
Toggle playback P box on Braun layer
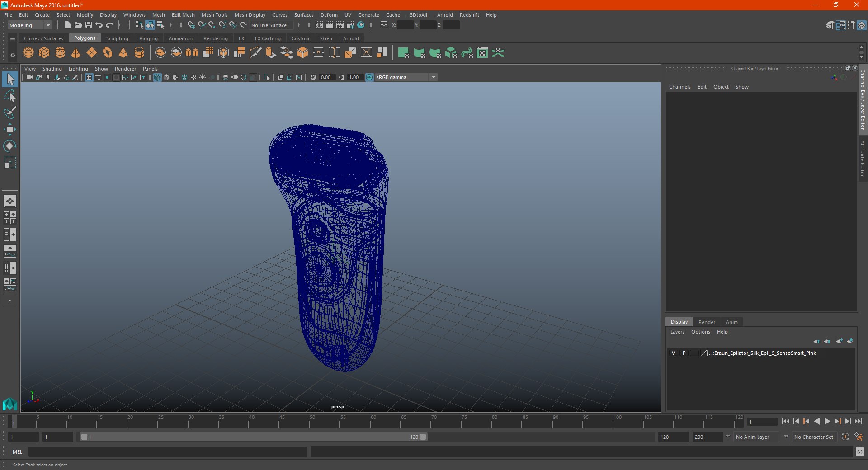684,353
